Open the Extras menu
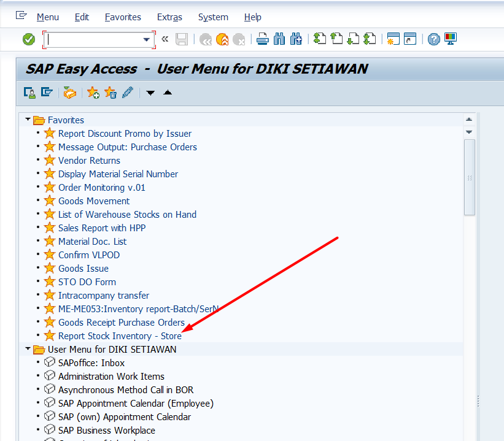The height and width of the screenshot is (441, 504). (169, 17)
